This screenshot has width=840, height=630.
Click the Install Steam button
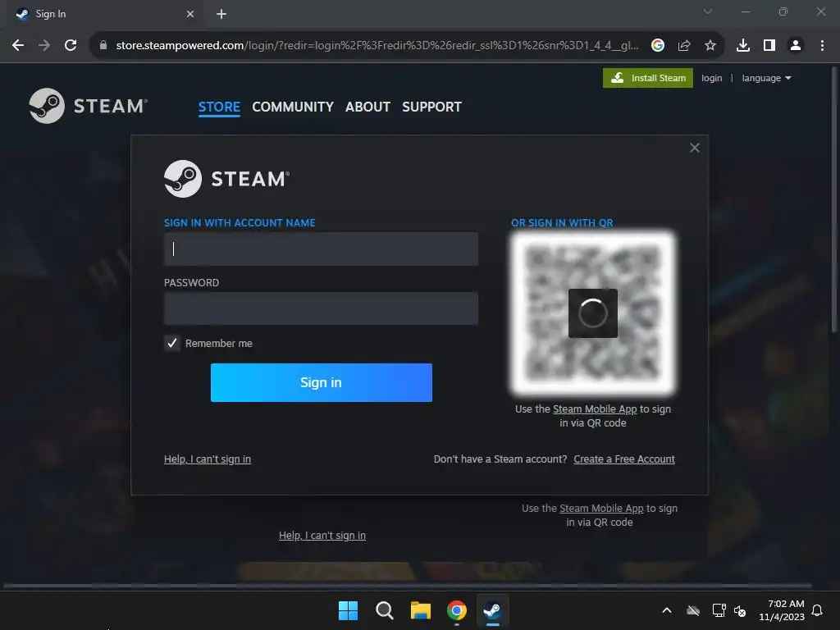[648, 78]
